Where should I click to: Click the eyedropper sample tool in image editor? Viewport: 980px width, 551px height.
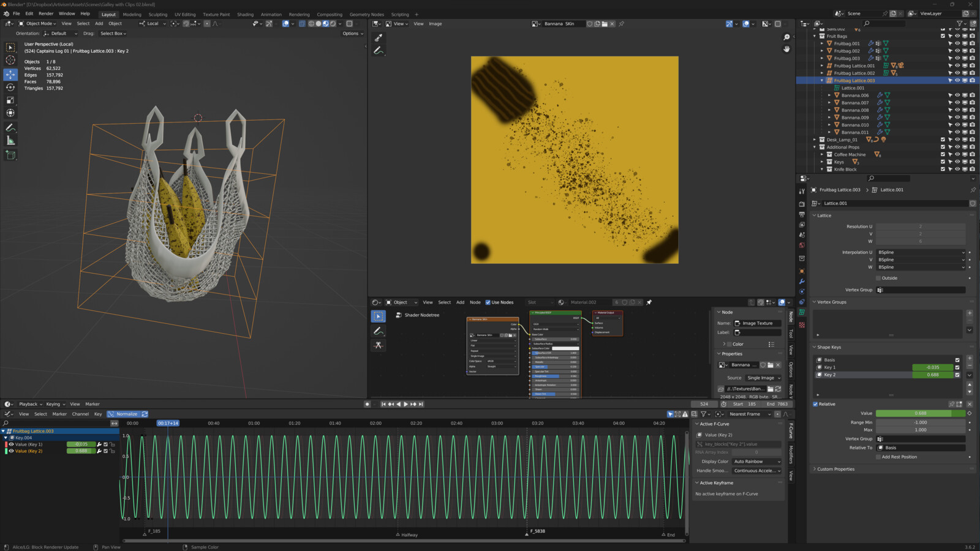point(379,38)
